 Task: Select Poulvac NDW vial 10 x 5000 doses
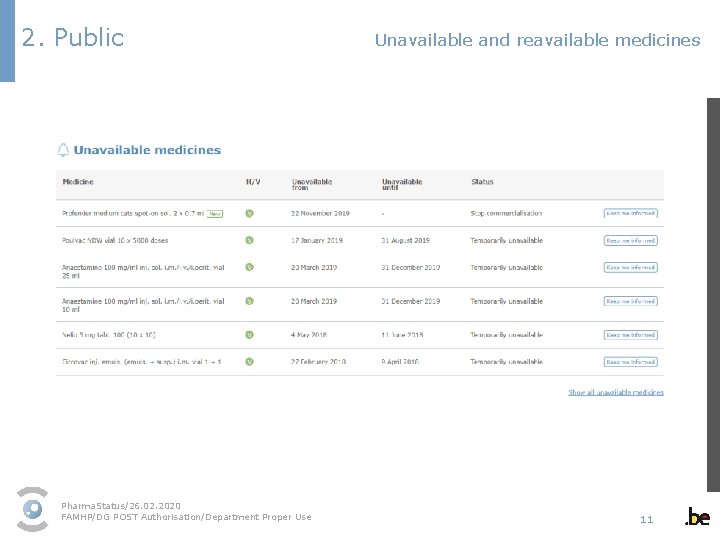(115, 240)
